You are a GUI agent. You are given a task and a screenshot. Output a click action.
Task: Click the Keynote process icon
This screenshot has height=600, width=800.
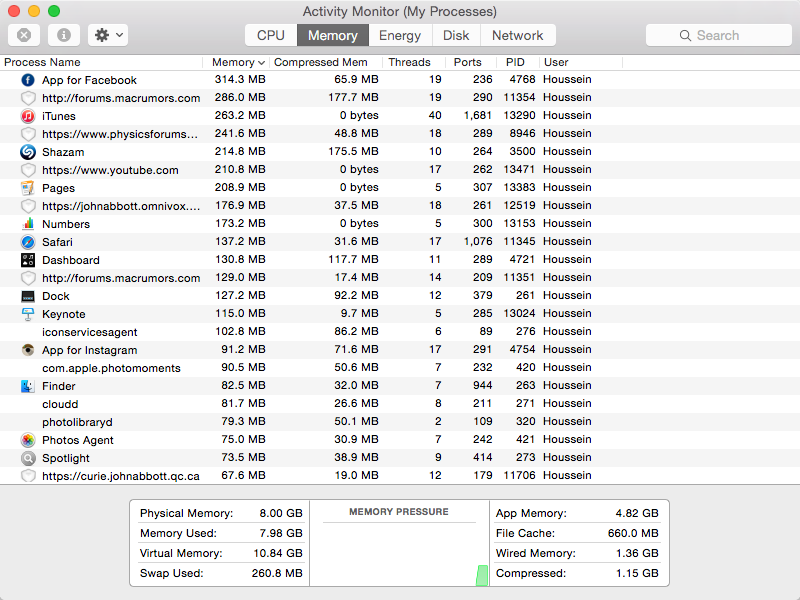[28, 314]
